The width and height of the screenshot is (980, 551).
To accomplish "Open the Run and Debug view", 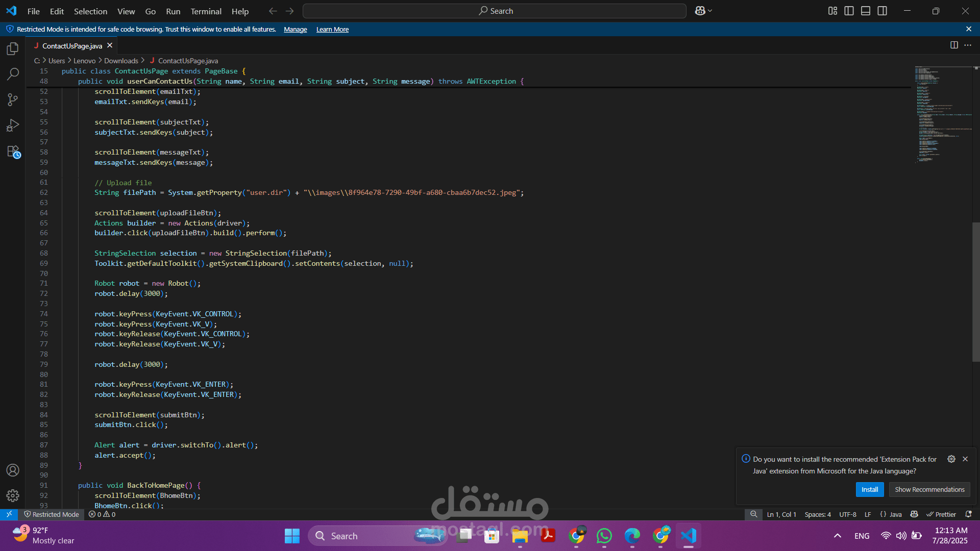I will 13,126.
